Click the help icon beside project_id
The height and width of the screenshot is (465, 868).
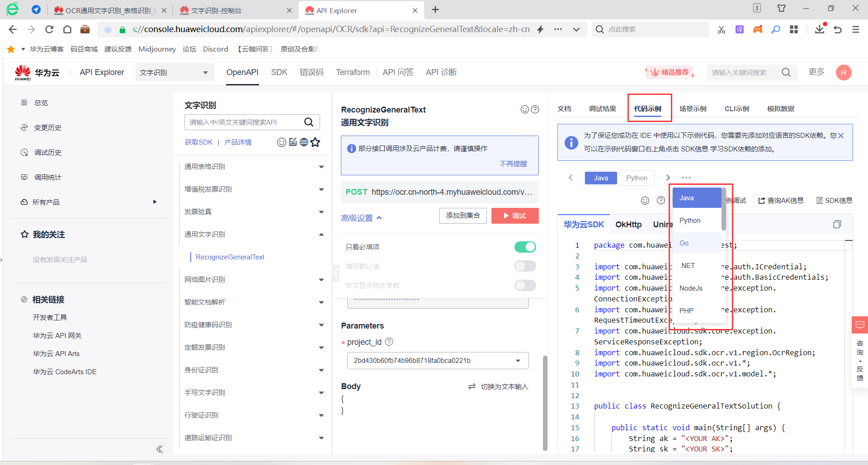[x=389, y=342]
